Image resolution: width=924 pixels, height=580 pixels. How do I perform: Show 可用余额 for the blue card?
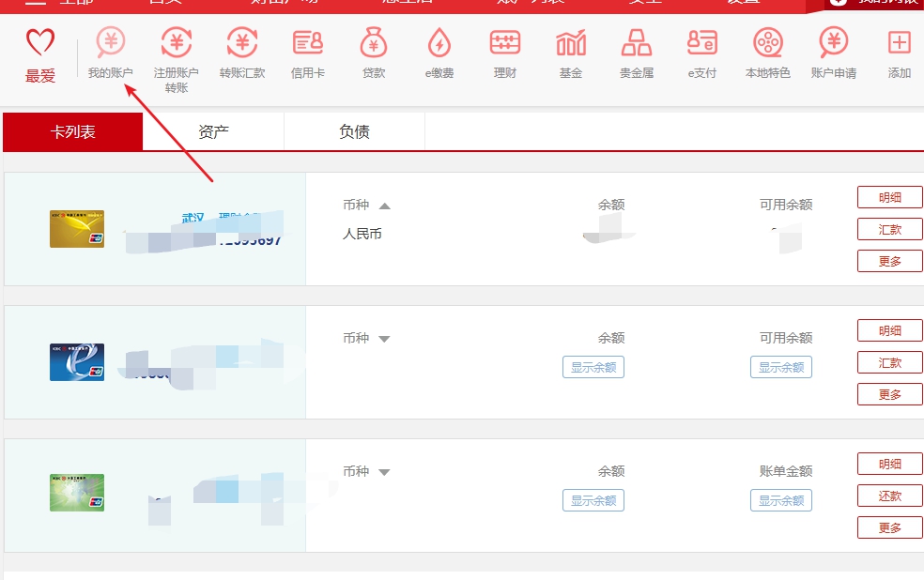781,367
